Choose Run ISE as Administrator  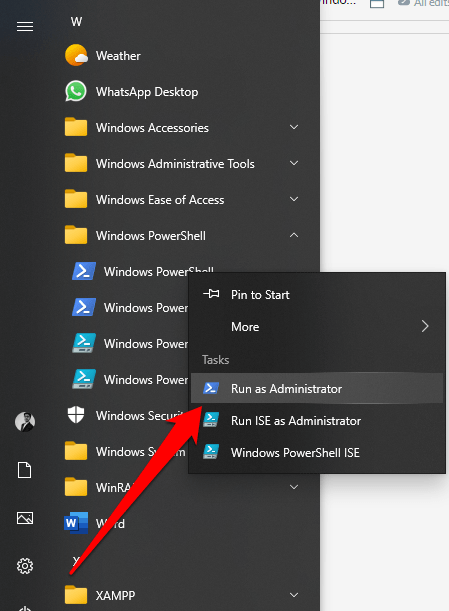coord(317,421)
